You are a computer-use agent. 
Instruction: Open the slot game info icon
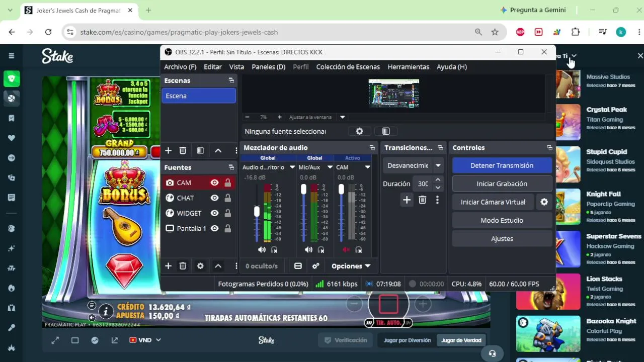click(x=106, y=312)
